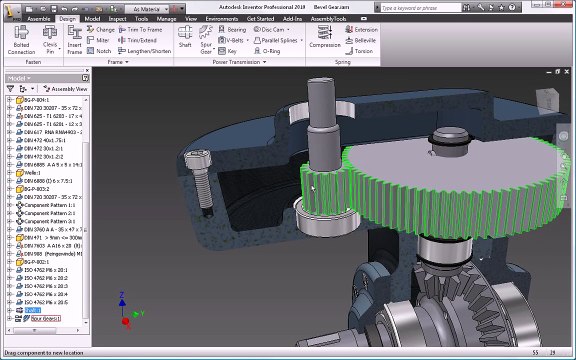Expand the Spur Gears:1 tree node
576x360 pixels.
(10, 318)
